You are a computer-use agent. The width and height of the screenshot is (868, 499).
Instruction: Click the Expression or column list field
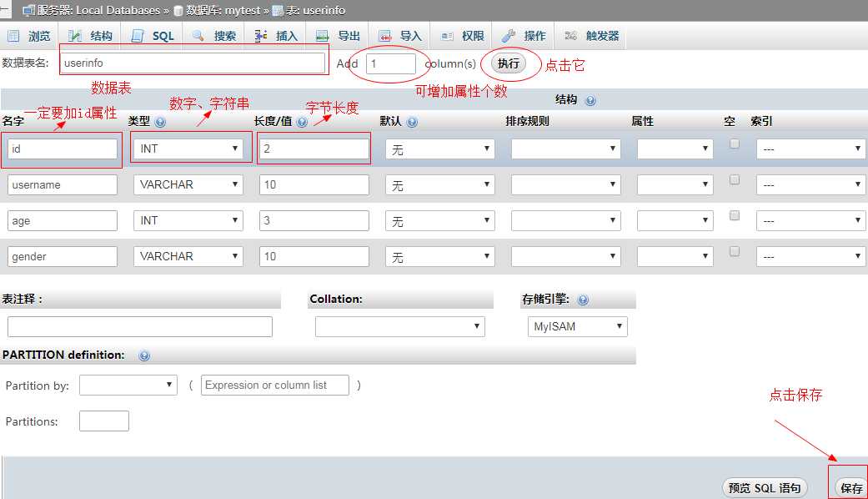(274, 385)
